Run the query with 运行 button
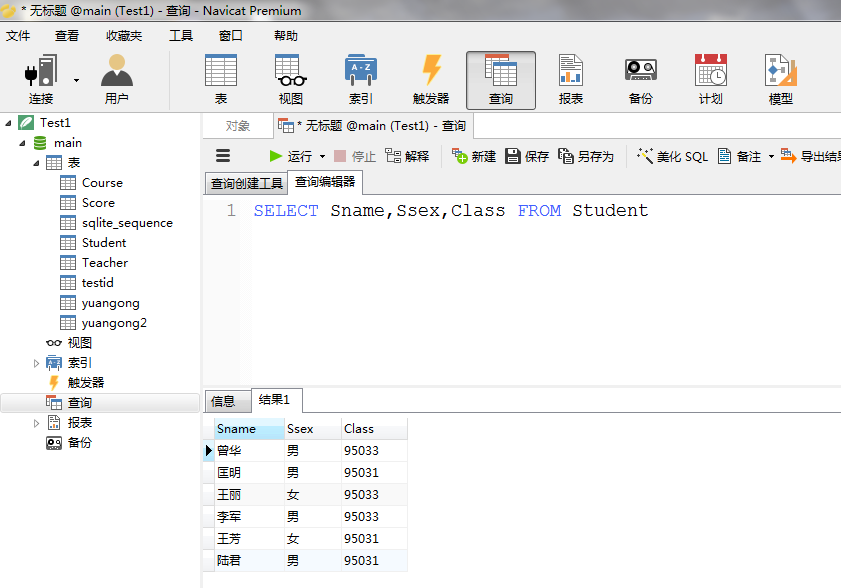Screen dimensions: 841x588 pos(290,156)
